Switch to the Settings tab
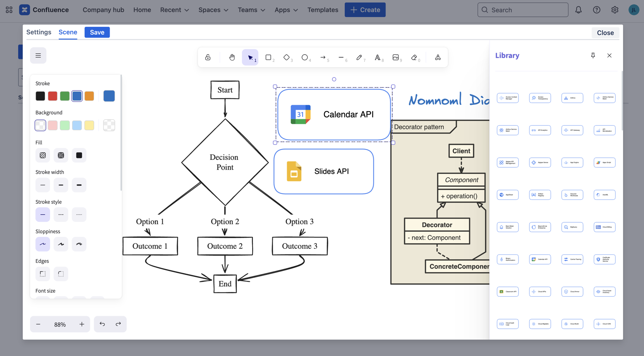644x356 pixels. click(x=39, y=32)
